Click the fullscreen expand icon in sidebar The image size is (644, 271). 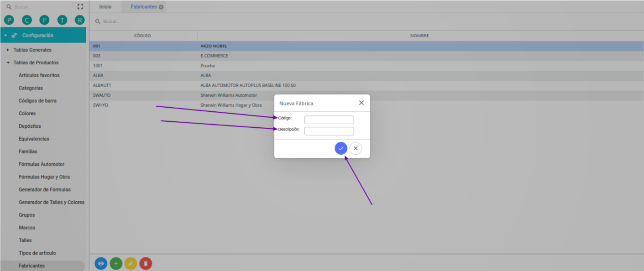pos(80,7)
